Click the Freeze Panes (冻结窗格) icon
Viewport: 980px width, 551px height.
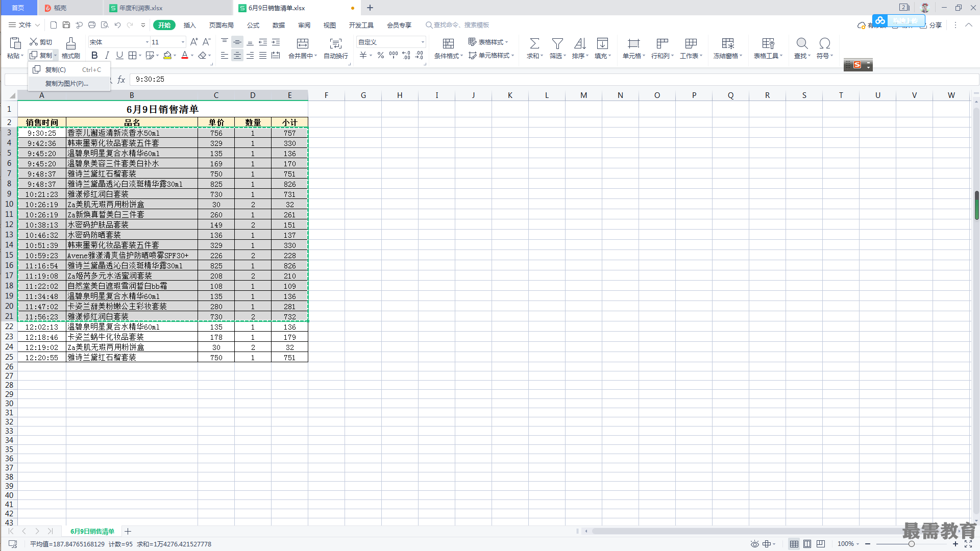point(728,43)
